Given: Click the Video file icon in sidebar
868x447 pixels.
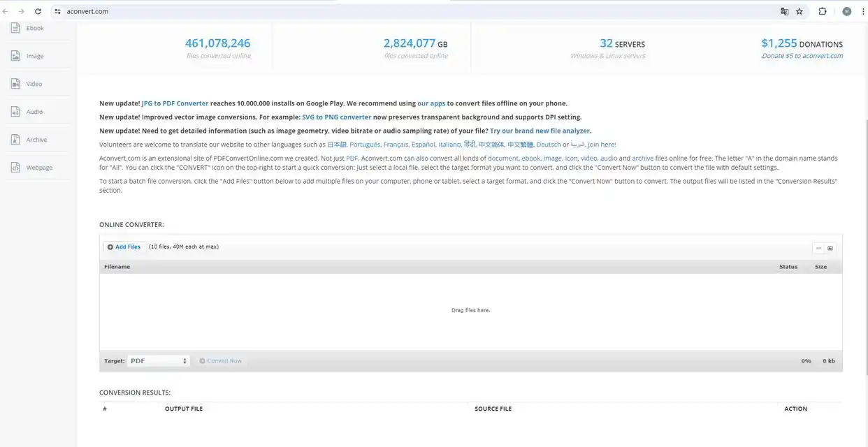Looking at the screenshot, I should [15, 84].
